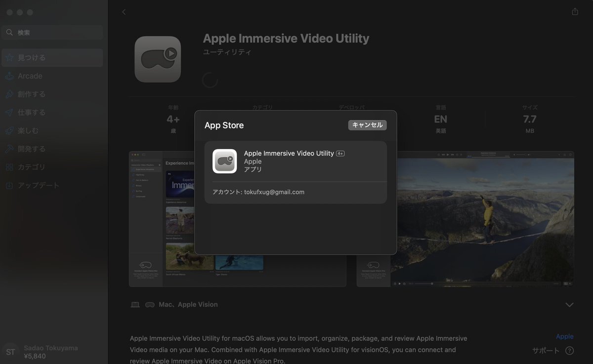Open the 仕事する paper plane icon
The width and height of the screenshot is (593, 364).
coord(9,113)
